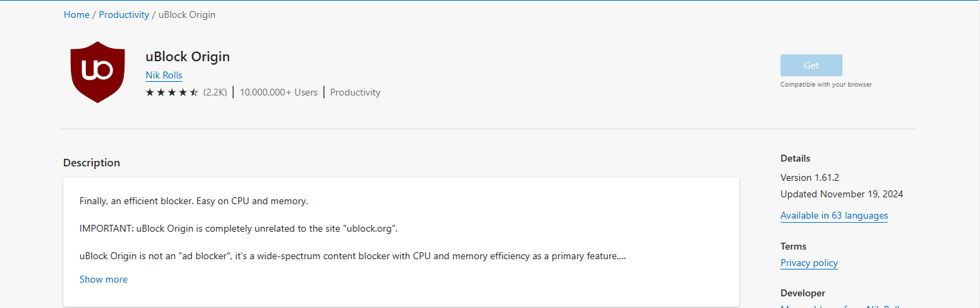Image resolution: width=980 pixels, height=308 pixels.
Task: Click the Updated November 19, 2024 text
Action: pyautogui.click(x=842, y=194)
